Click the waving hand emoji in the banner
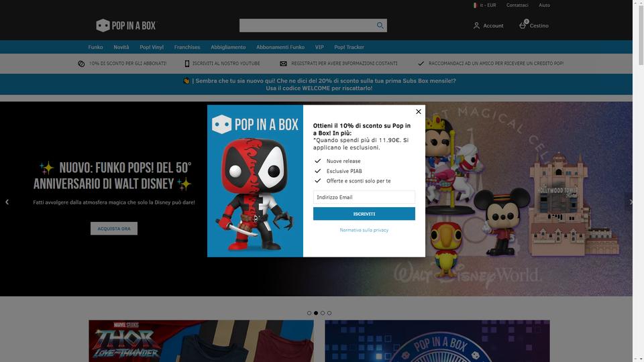Image resolution: width=644 pixels, height=362 pixels. 186,81
